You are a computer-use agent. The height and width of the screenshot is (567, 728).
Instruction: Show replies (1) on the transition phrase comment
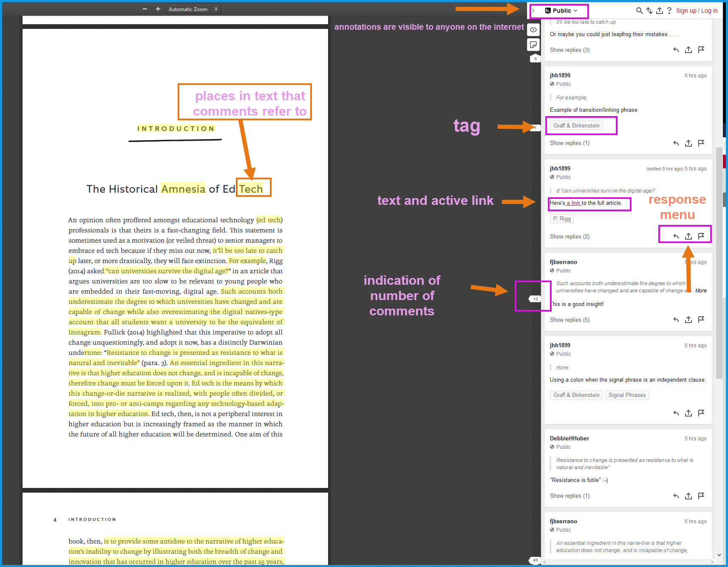pyautogui.click(x=569, y=143)
